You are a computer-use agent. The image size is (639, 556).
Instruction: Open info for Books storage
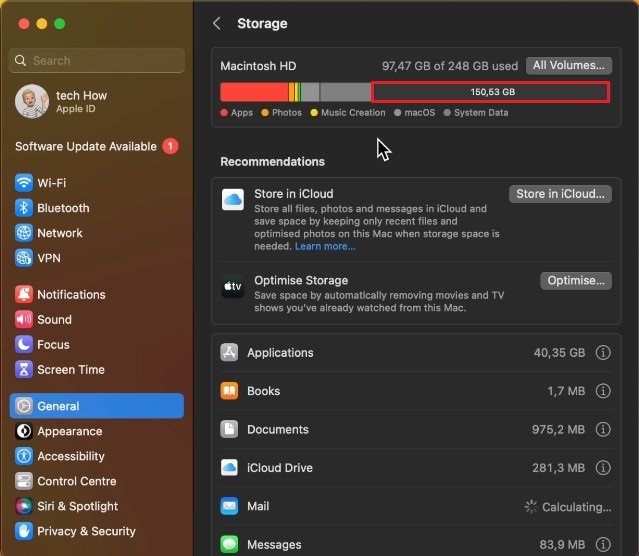point(603,391)
